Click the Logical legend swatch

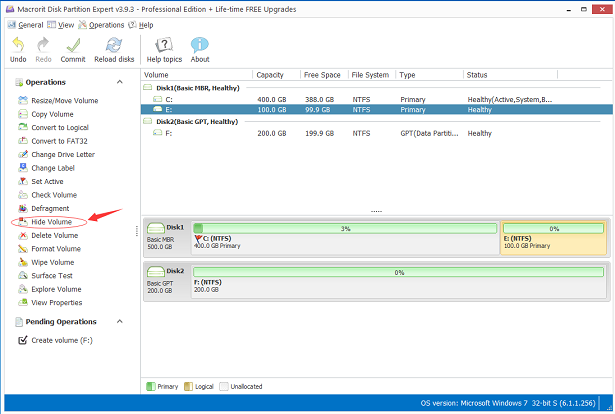coord(188,387)
